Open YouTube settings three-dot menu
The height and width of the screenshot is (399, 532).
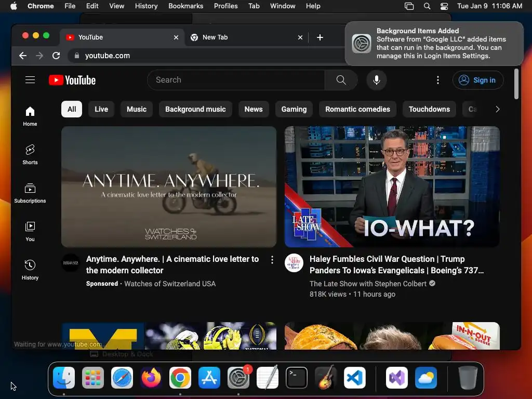(437, 80)
